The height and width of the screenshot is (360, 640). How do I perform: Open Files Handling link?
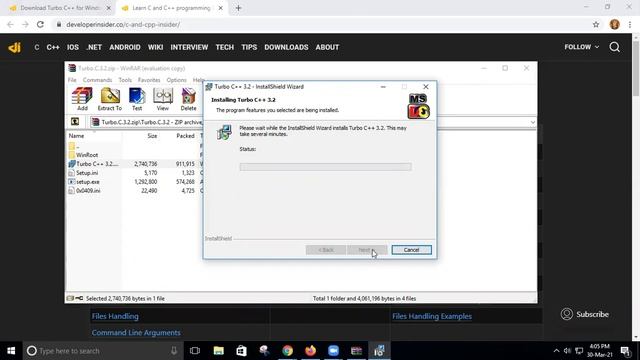[115, 316]
